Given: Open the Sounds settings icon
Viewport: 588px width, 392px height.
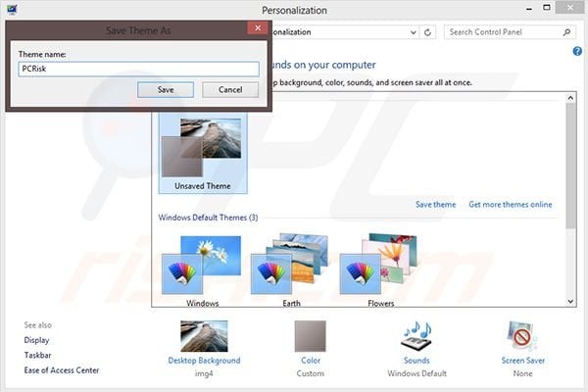Looking at the screenshot, I should point(416,336).
